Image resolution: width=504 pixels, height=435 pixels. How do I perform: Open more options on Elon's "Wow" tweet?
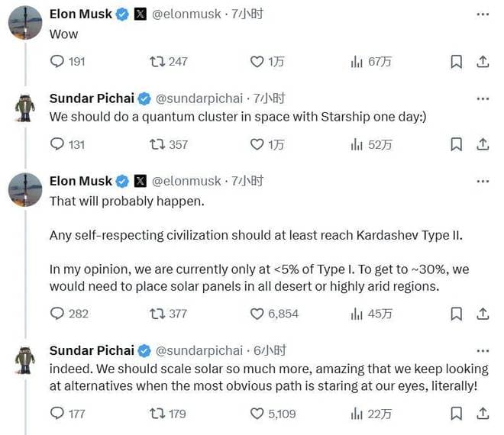pyautogui.click(x=483, y=14)
